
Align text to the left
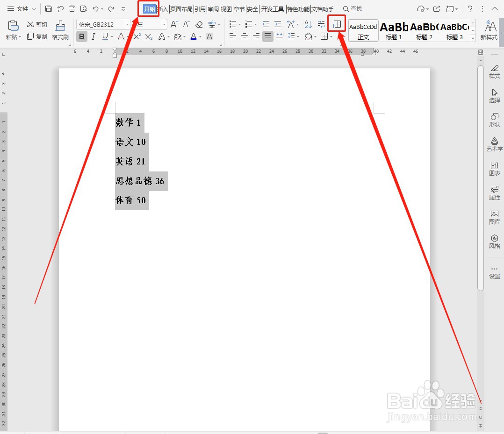pyautogui.click(x=233, y=36)
